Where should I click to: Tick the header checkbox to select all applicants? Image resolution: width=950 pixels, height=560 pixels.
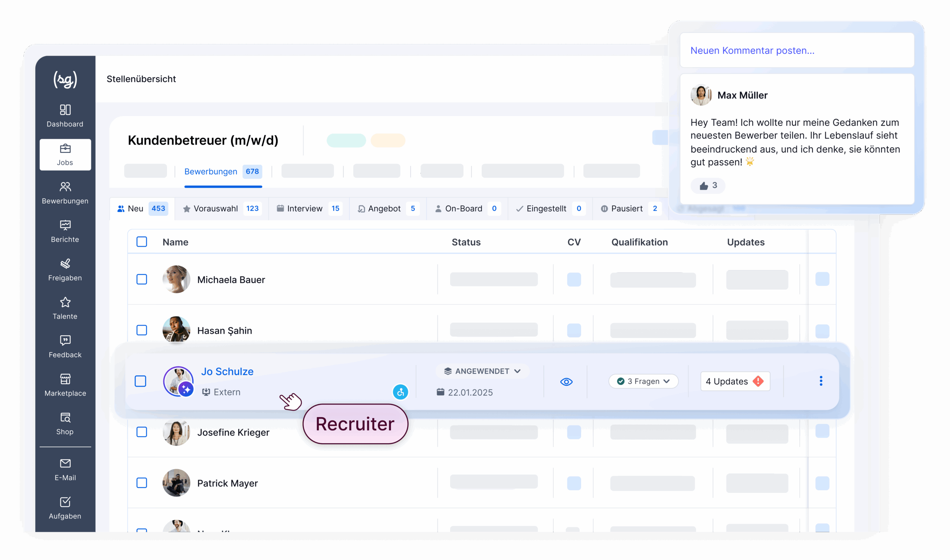[142, 242]
